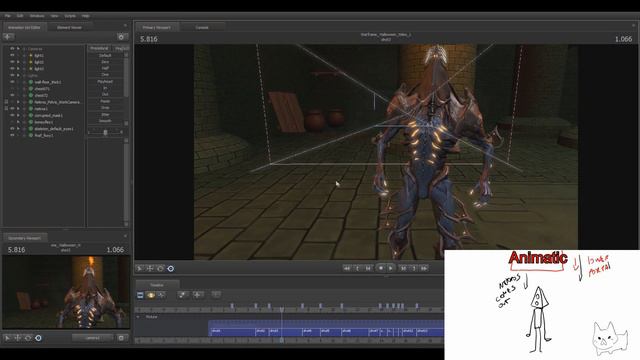Click the timeline playhead marker
The height and width of the screenshot is (360, 640).
click(x=282, y=309)
